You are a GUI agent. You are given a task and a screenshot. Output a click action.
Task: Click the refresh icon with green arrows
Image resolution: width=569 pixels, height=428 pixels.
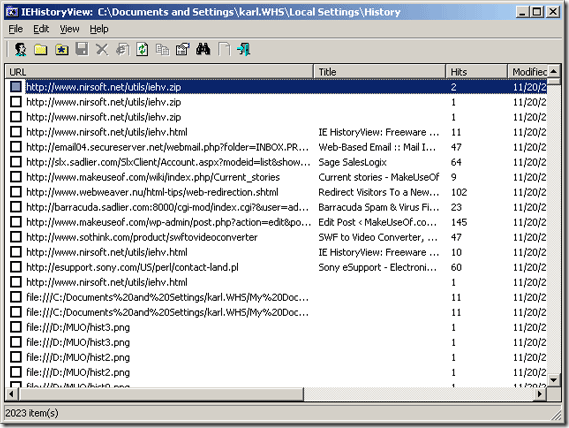click(x=142, y=49)
